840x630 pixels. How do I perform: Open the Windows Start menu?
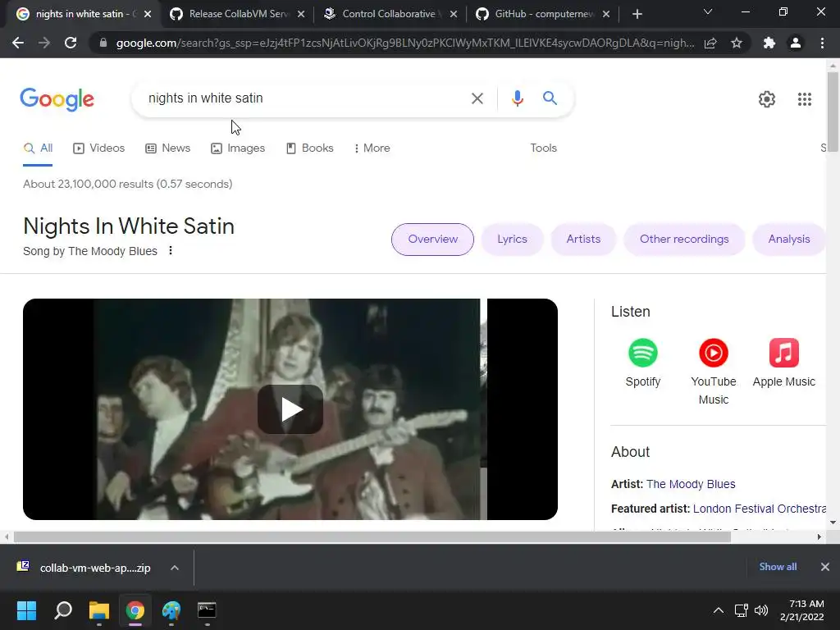26,610
